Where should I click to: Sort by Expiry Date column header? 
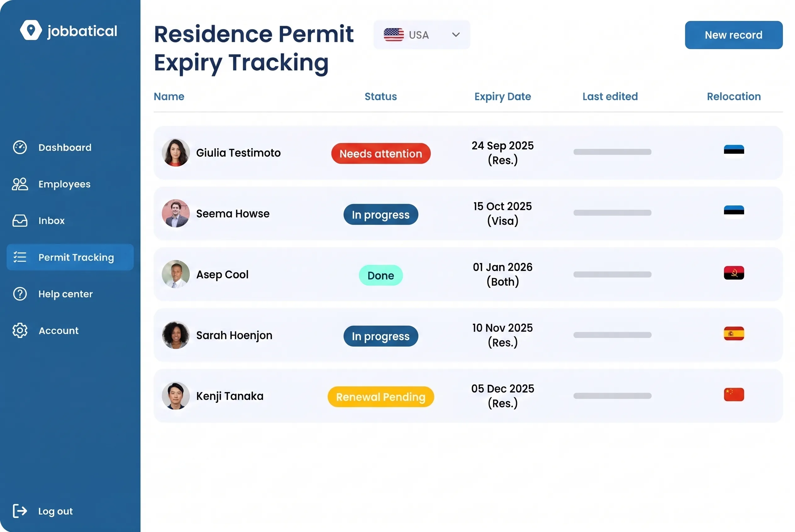[x=502, y=96]
